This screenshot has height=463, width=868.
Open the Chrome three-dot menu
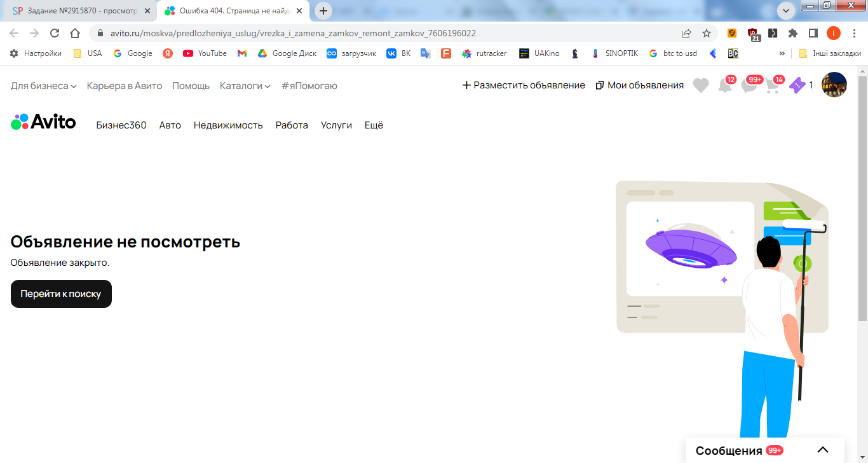(853, 33)
